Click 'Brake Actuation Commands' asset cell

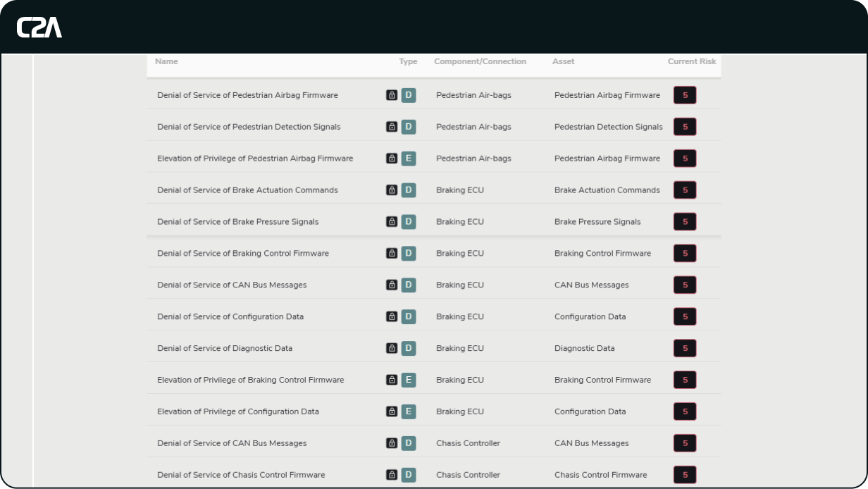click(x=607, y=190)
